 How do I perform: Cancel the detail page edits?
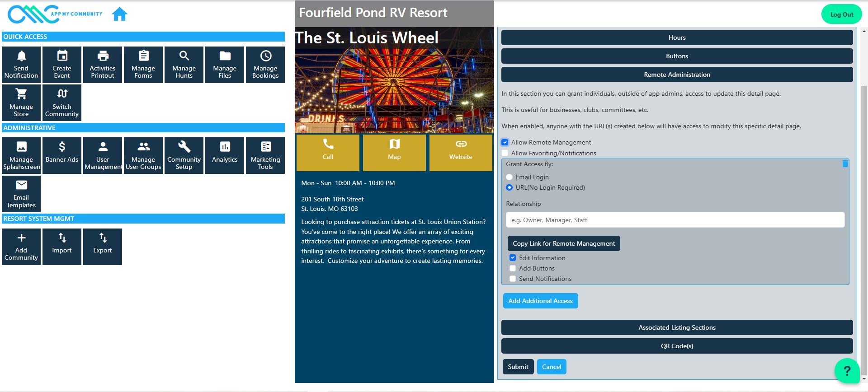552,367
